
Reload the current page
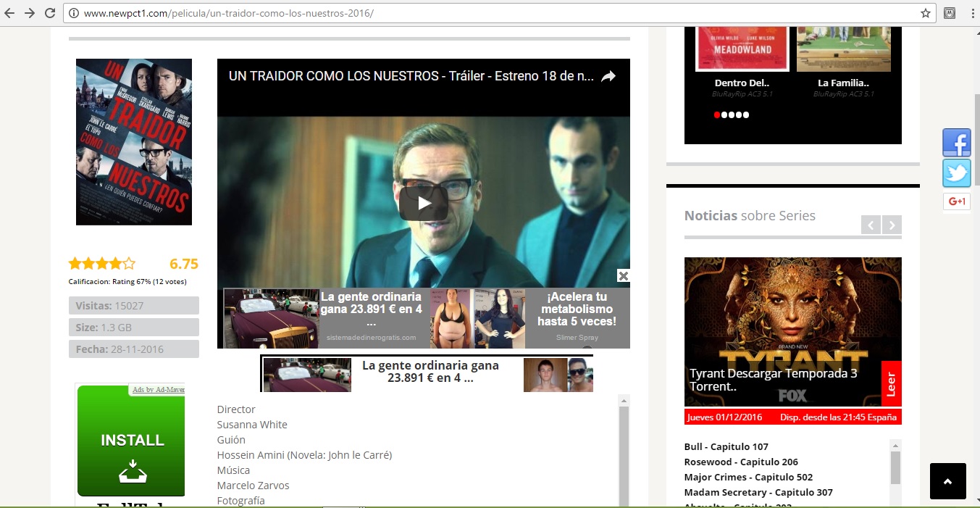pyautogui.click(x=50, y=13)
